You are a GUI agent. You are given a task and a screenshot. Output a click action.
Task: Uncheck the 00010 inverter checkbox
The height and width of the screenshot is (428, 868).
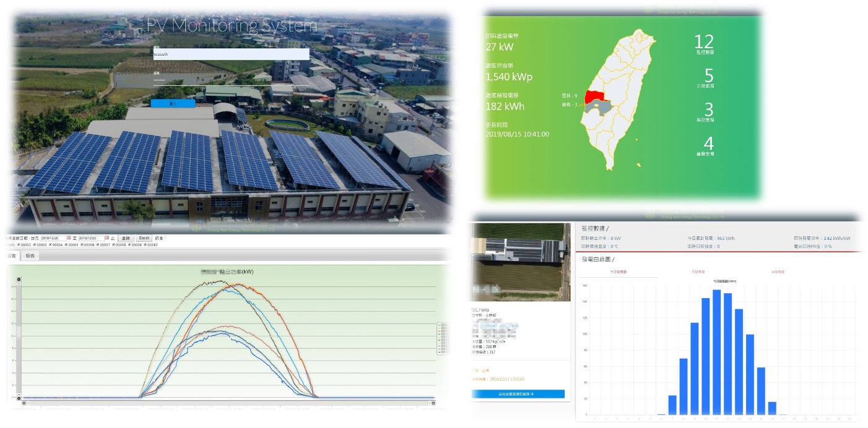coord(144,245)
